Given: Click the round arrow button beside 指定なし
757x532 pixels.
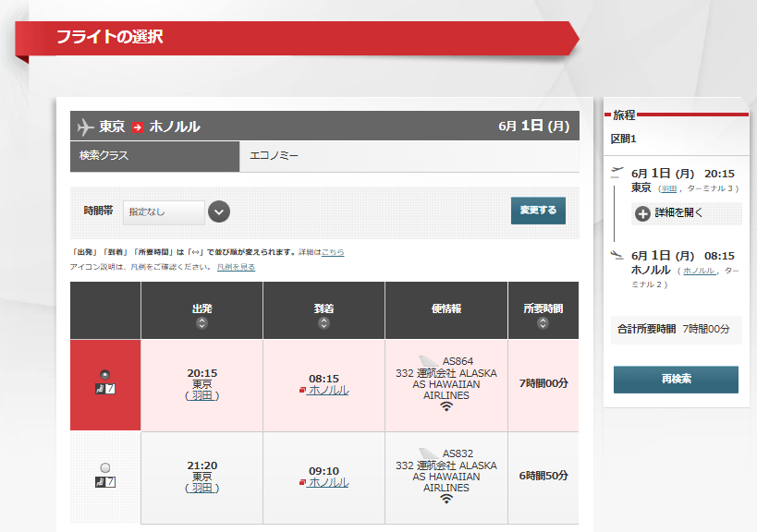Looking at the screenshot, I should click(x=219, y=212).
